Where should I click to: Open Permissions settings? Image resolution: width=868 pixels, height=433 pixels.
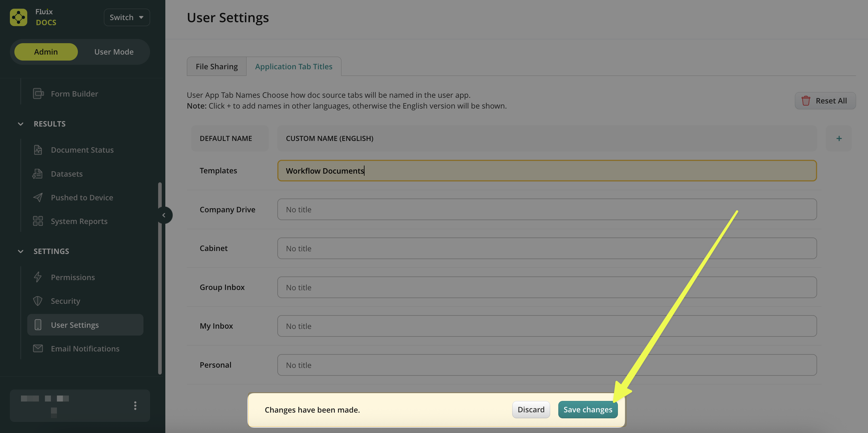(72, 277)
